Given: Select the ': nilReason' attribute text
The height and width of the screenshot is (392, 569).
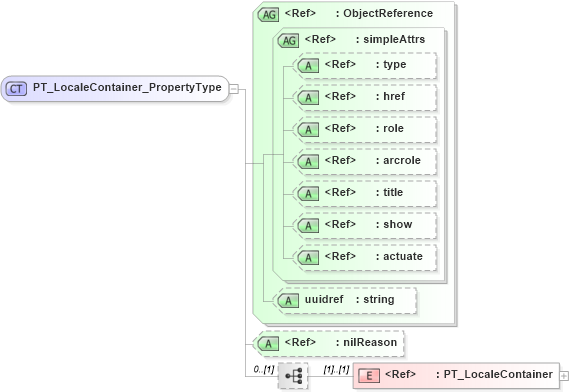Looking at the screenshot, I should click(x=367, y=342).
